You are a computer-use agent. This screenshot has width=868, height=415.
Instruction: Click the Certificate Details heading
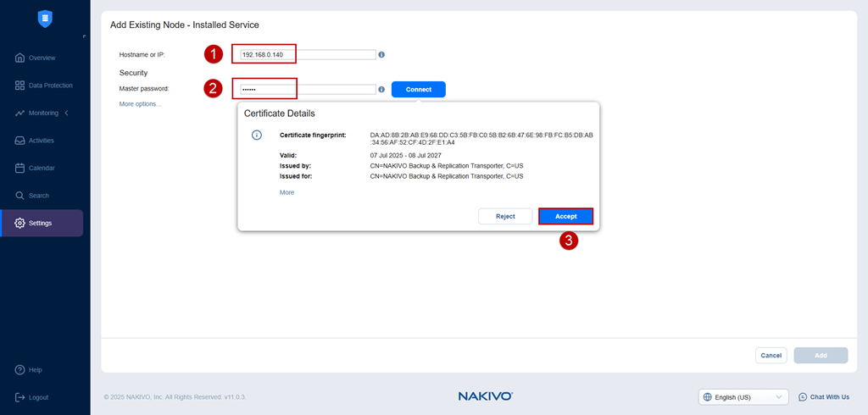[x=280, y=113]
